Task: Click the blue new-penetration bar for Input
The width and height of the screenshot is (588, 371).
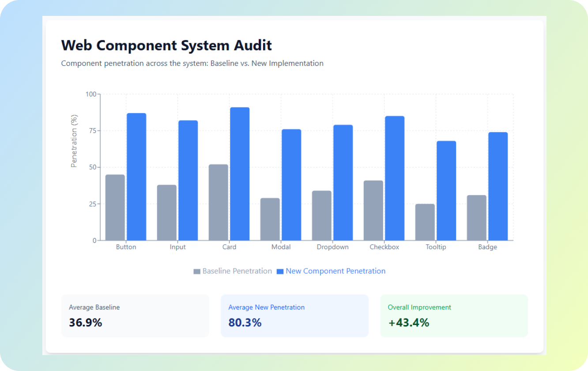Action: 188,180
